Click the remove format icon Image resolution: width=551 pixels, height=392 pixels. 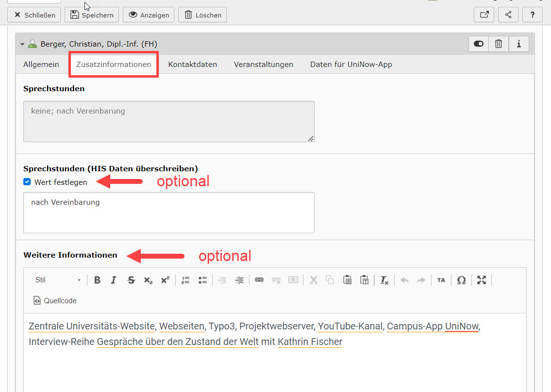[x=384, y=280]
